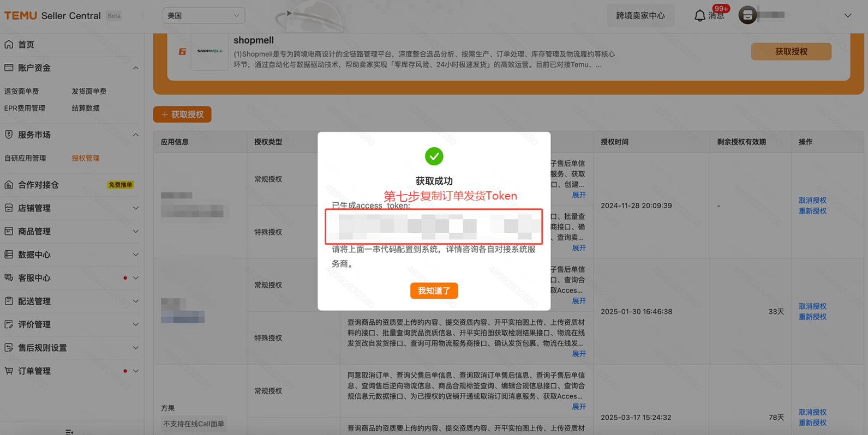Expand the 配送管理 chevron
The height and width of the screenshot is (435, 868).
135,301
